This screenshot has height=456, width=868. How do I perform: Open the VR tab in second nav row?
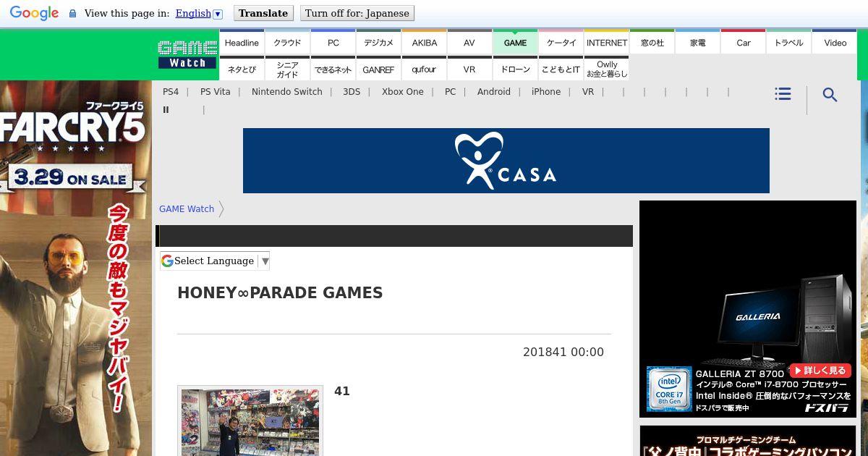[x=469, y=69]
